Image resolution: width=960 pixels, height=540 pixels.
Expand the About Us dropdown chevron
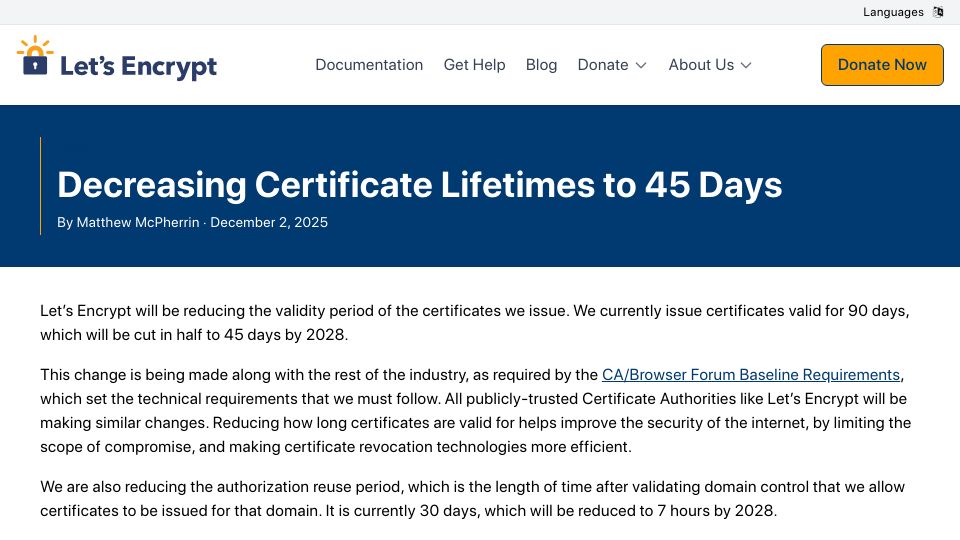(746, 66)
